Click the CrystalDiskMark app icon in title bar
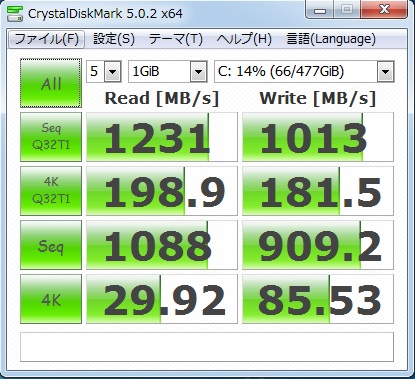The image size is (415, 379). [15, 14]
